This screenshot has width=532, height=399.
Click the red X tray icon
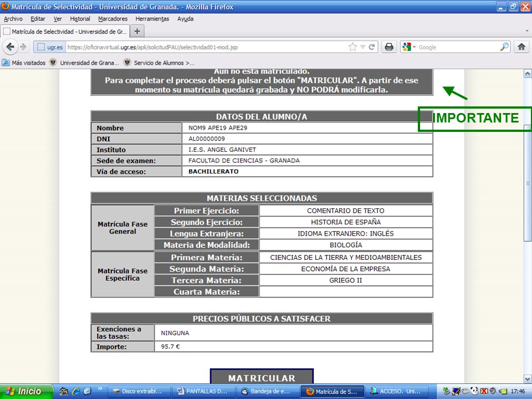tap(484, 391)
